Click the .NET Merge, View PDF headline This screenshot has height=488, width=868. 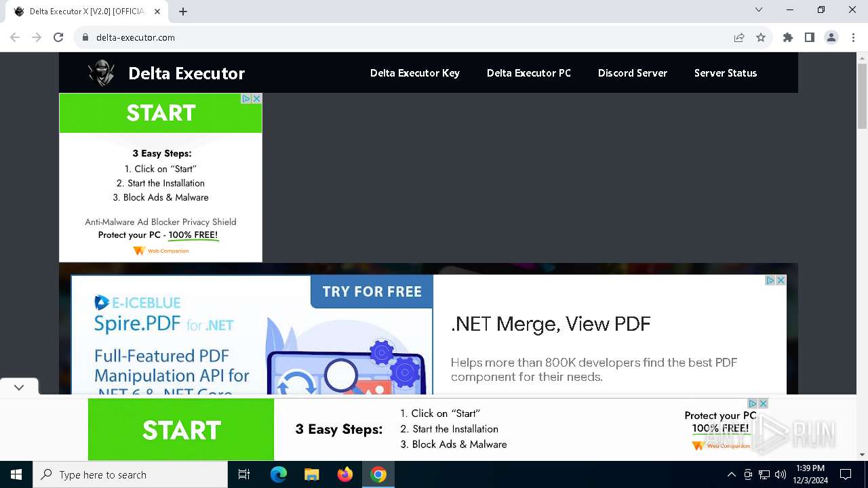tap(551, 324)
